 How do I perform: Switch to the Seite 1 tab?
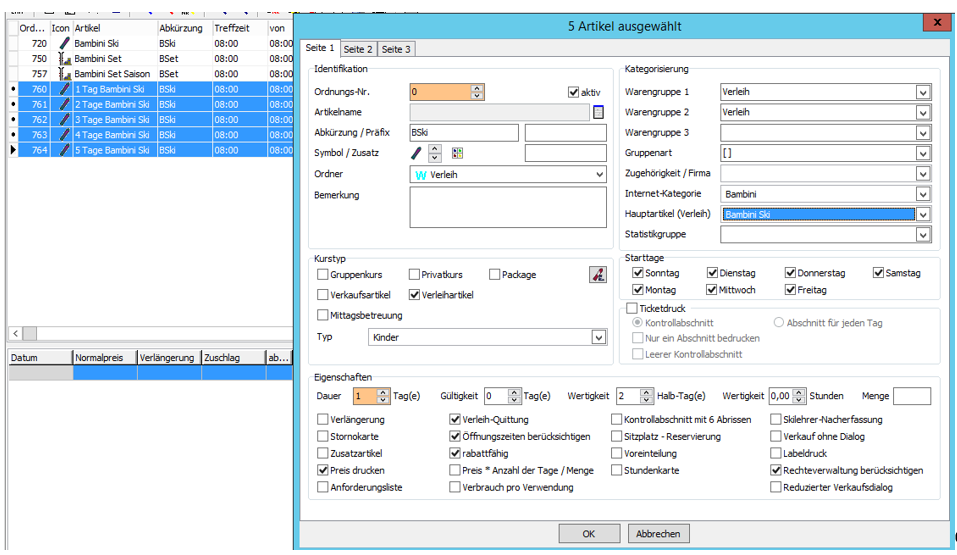[320, 48]
